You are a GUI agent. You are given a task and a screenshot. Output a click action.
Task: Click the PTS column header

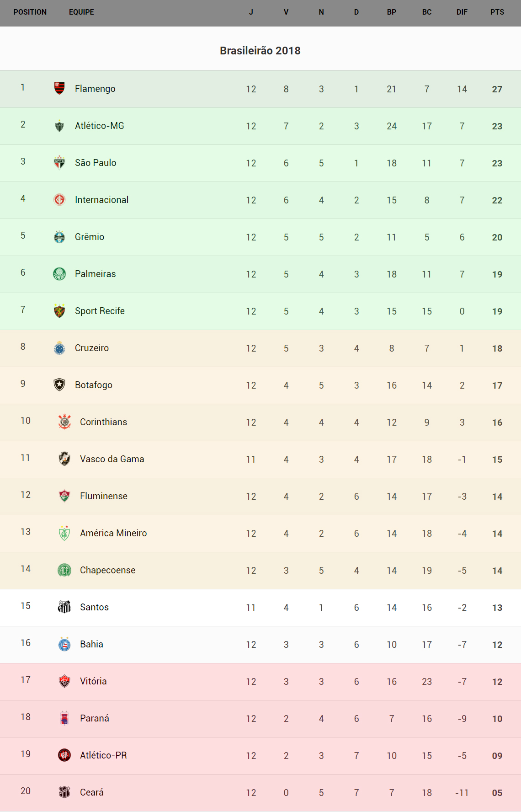(497, 12)
